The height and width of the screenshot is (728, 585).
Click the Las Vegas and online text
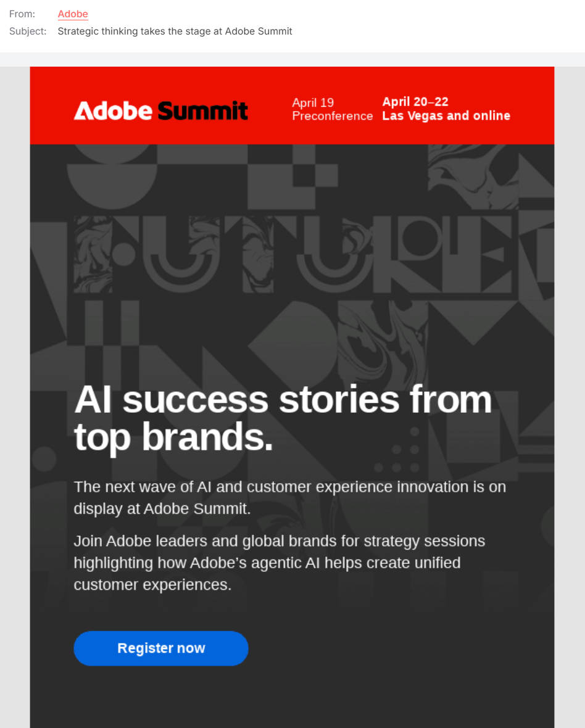[446, 115]
